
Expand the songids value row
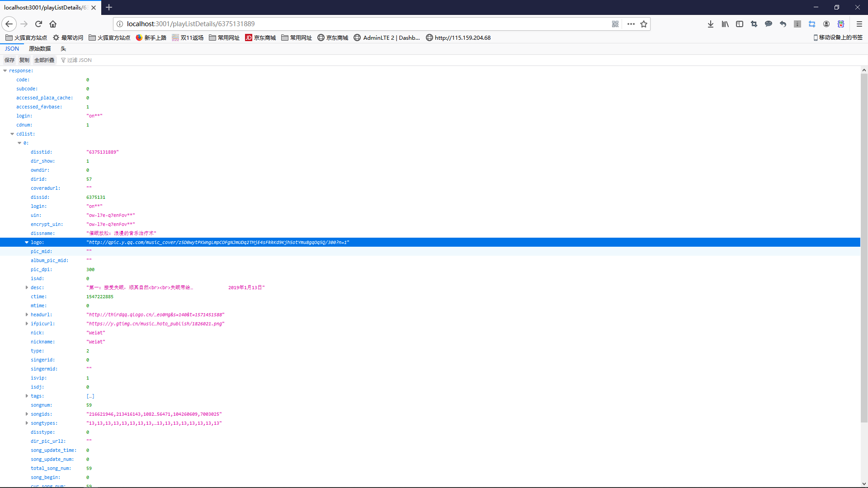pyautogui.click(x=27, y=414)
